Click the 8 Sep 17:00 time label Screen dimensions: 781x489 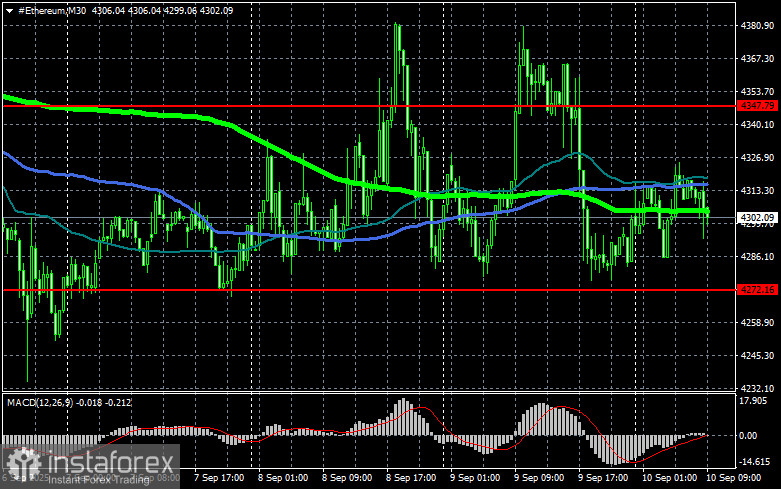pos(411,478)
